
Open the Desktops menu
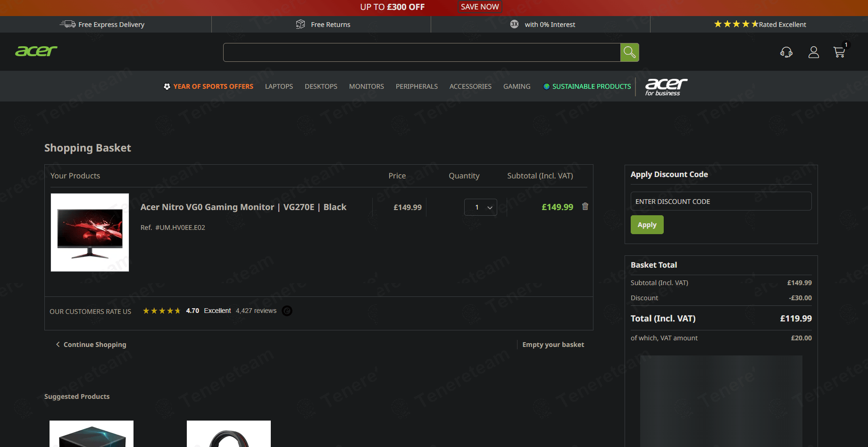(321, 86)
